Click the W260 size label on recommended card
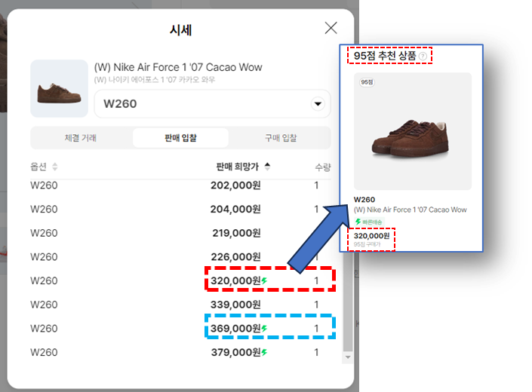 364,200
